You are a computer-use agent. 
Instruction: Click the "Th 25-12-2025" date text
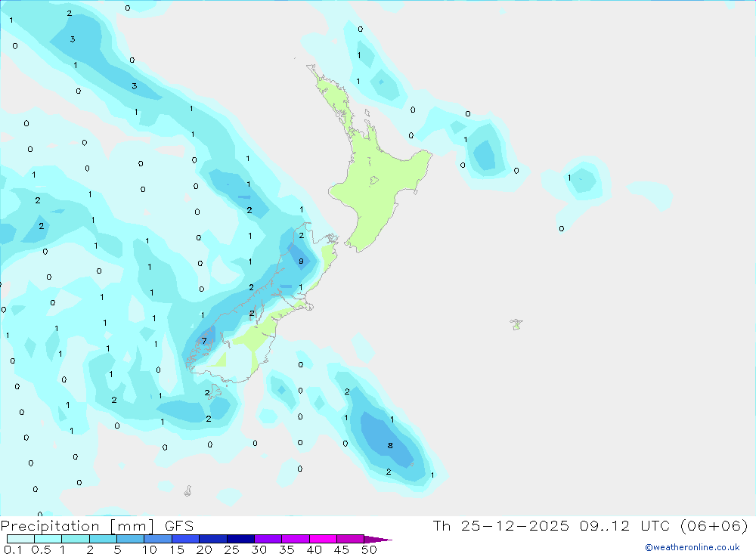[x=500, y=525]
